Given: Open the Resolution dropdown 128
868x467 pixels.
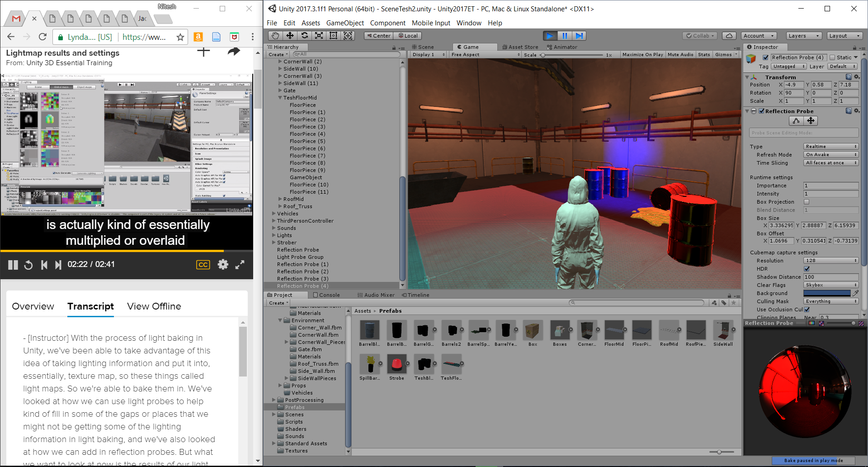Looking at the screenshot, I should click(x=831, y=261).
